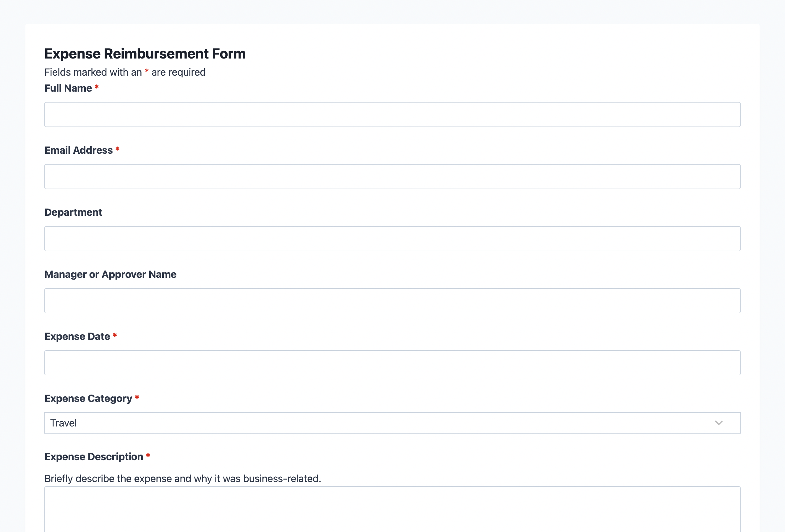Click the Department label
The height and width of the screenshot is (532, 785).
point(73,213)
